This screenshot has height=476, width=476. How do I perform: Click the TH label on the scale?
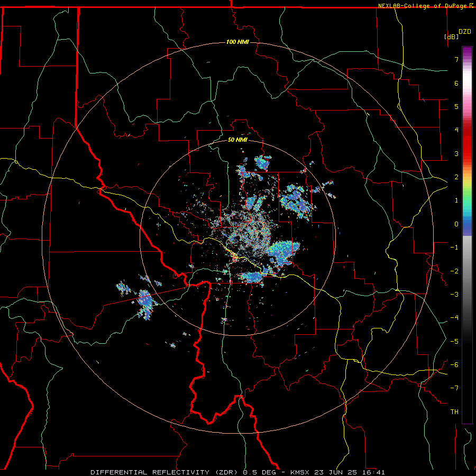tap(454, 412)
